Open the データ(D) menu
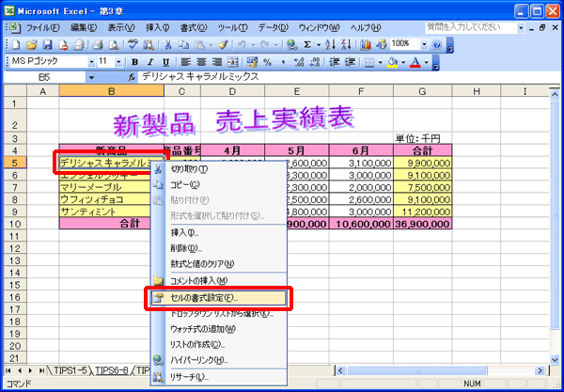Image resolution: width=564 pixels, height=392 pixels. 274,27
